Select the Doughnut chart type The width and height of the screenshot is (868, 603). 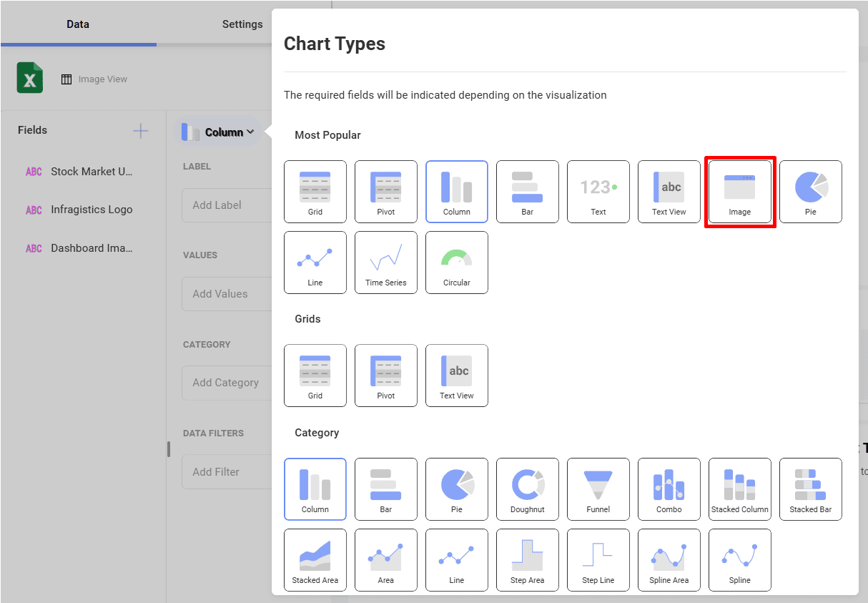[528, 489]
